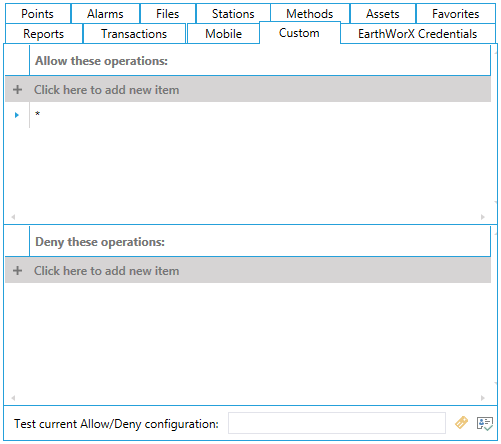Open the EarthWorX Credentials tab
Image resolution: width=501 pixels, height=444 pixels.
click(x=418, y=34)
